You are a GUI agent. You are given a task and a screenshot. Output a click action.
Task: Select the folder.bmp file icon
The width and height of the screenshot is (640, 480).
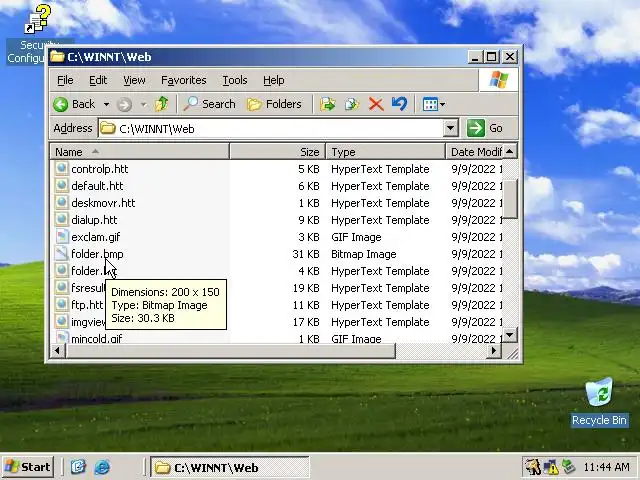click(x=62, y=254)
